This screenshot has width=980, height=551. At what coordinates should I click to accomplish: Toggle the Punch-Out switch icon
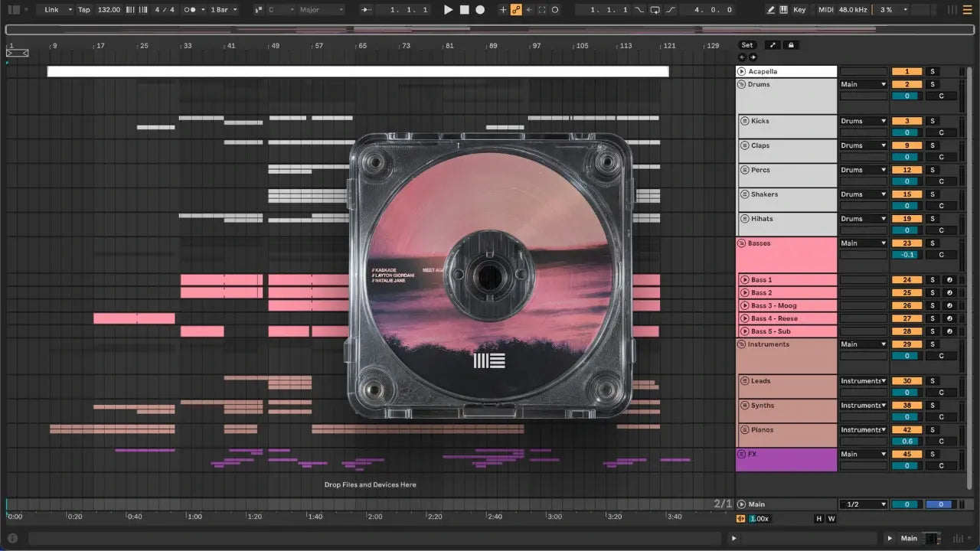[671, 10]
